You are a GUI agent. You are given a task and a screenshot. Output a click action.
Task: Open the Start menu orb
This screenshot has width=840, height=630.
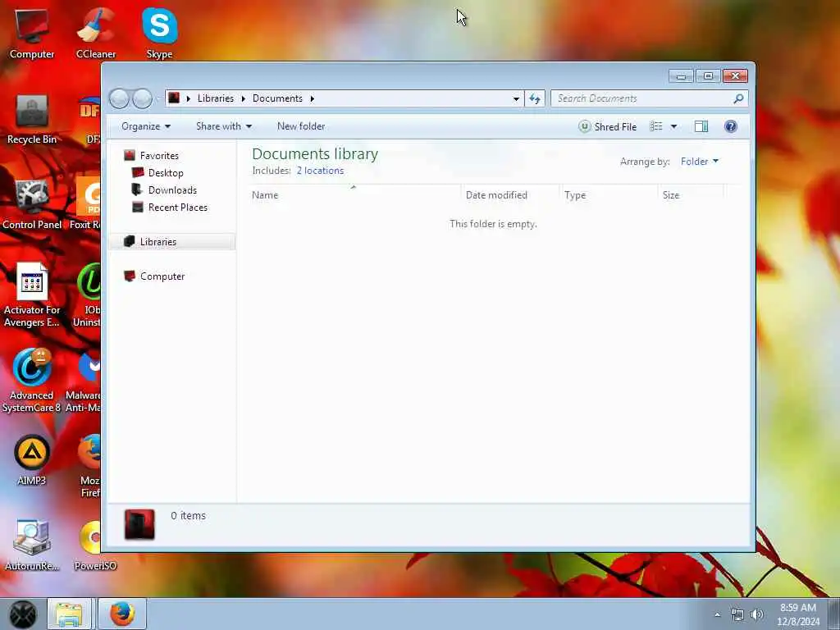(23, 614)
